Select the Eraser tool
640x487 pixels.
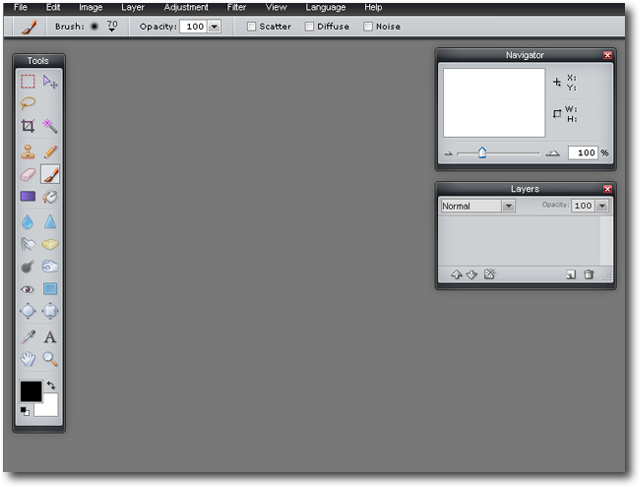(28, 175)
